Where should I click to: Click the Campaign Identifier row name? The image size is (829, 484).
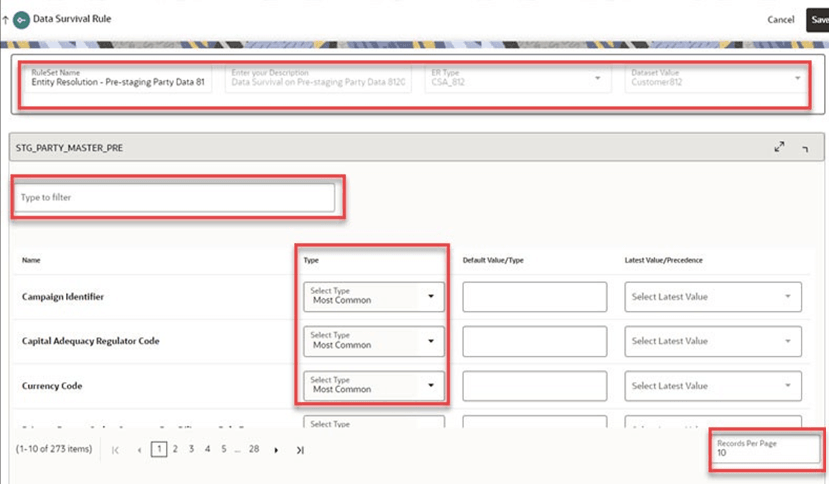[x=63, y=297]
